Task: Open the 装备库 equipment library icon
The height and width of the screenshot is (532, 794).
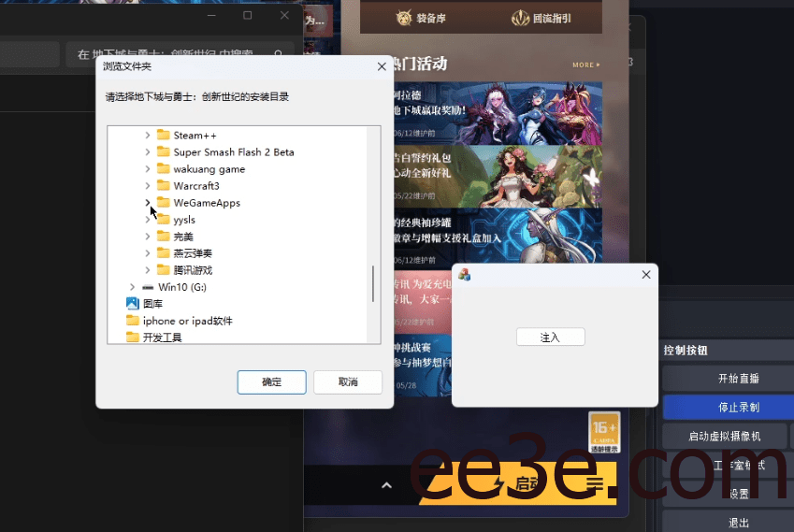Action: click(x=404, y=18)
